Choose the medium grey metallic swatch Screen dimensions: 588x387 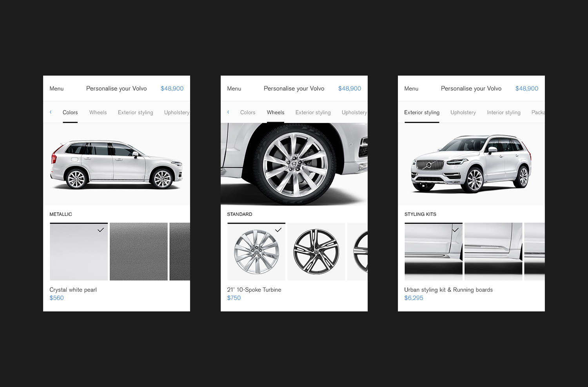[139, 251]
